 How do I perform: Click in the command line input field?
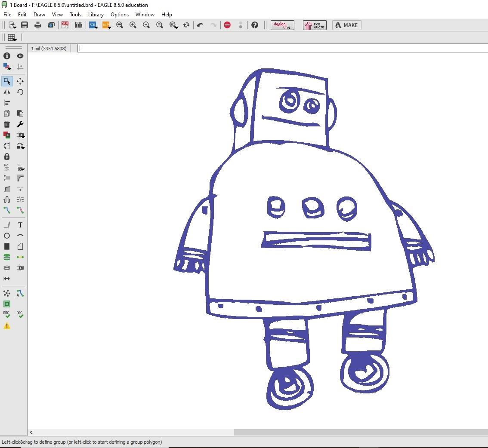pos(283,48)
